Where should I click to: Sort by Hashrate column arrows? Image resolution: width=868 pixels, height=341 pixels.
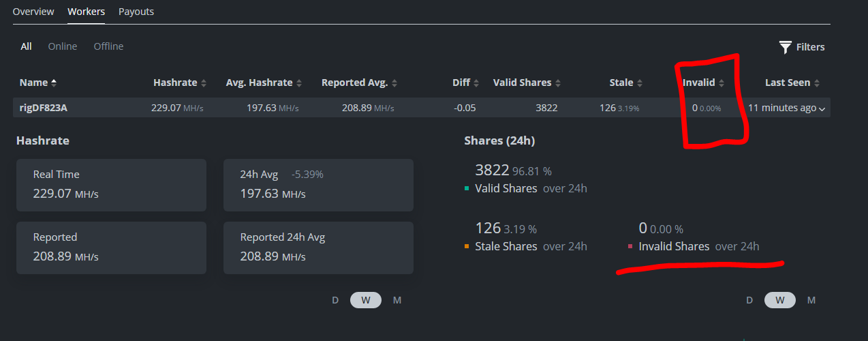(x=203, y=83)
